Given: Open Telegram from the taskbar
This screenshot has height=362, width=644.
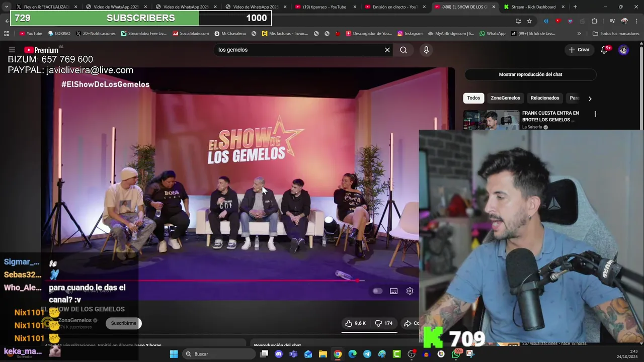Looking at the screenshot, I should click(367, 354).
